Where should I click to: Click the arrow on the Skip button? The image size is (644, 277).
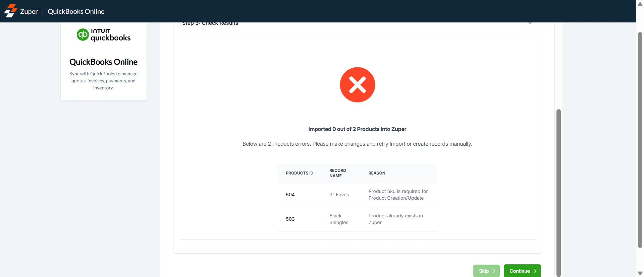(x=494, y=271)
